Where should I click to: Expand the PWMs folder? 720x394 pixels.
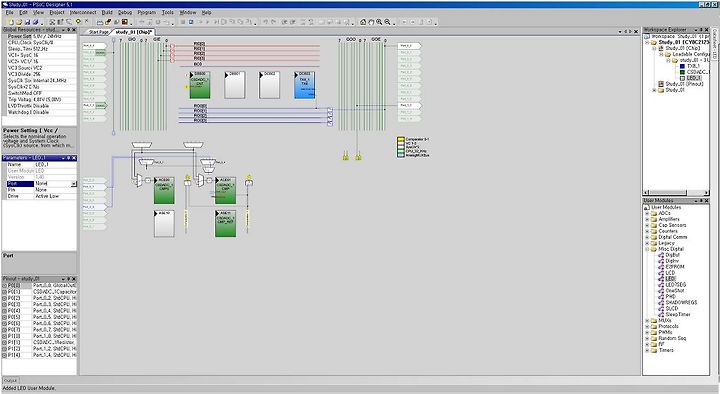[647, 332]
